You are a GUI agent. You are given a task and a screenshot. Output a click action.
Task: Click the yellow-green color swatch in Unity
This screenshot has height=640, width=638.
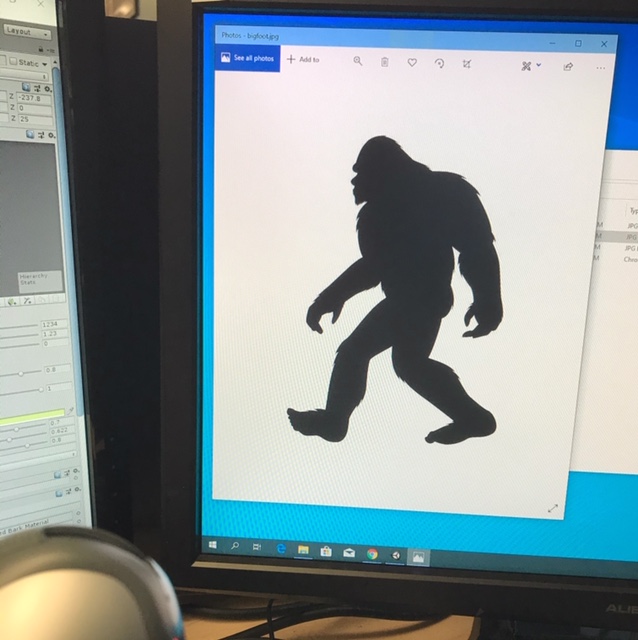tap(32, 416)
